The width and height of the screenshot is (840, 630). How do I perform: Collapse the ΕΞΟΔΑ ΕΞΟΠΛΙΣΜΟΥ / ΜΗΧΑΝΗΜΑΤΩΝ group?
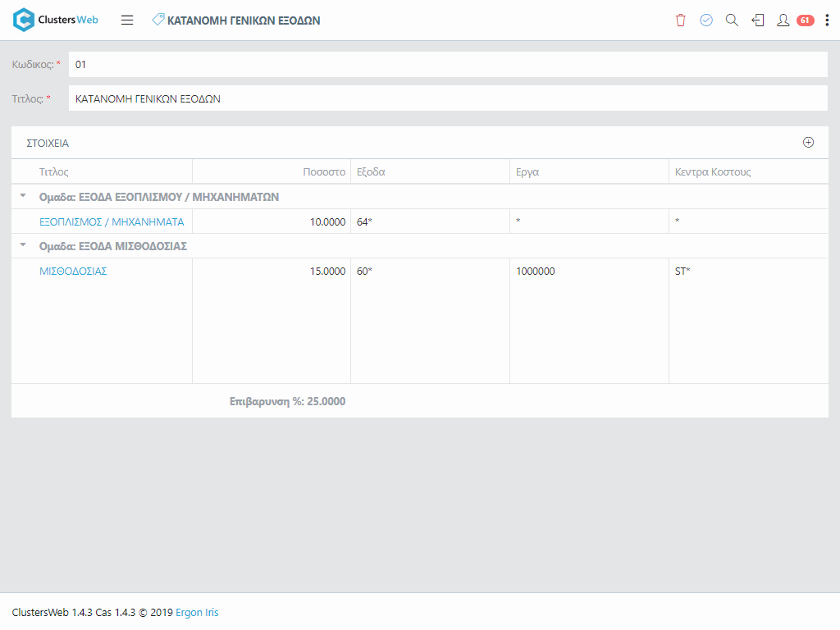pyautogui.click(x=23, y=196)
